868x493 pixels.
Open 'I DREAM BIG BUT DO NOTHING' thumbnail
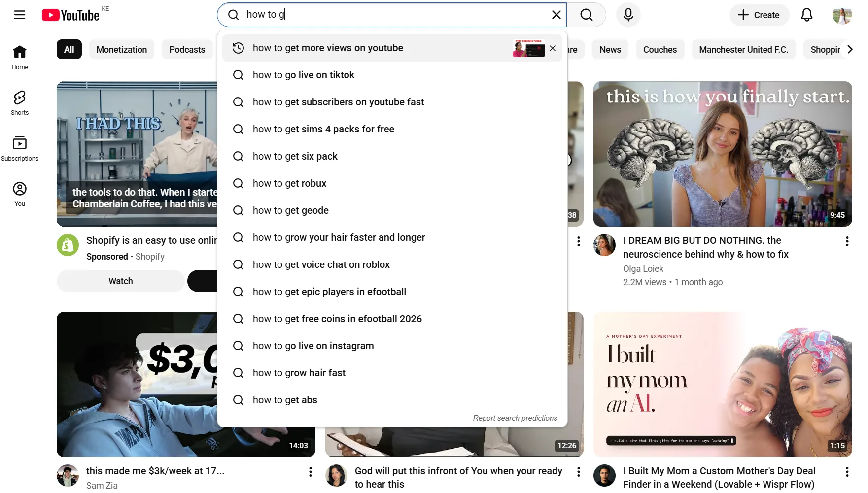[723, 154]
